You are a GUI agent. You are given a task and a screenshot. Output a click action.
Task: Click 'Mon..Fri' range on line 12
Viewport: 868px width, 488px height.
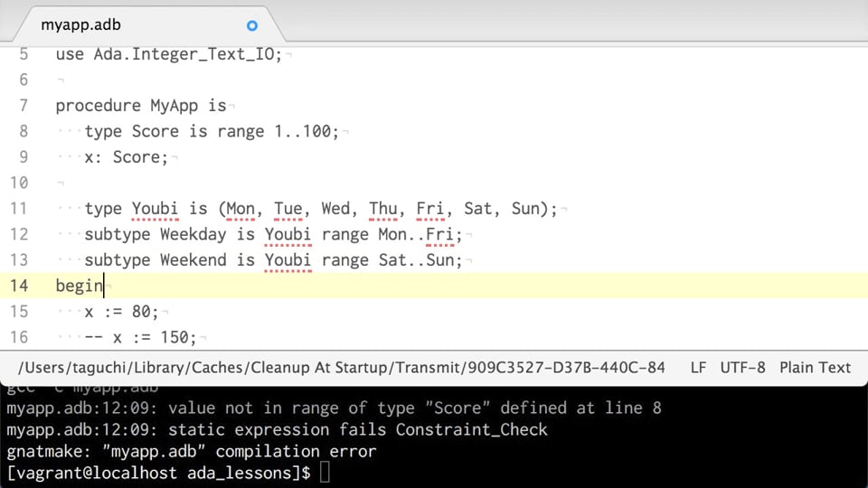click(x=416, y=234)
